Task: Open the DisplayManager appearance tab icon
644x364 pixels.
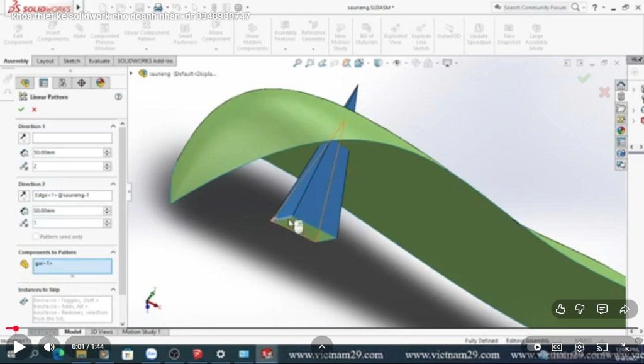Action: pos(99,82)
